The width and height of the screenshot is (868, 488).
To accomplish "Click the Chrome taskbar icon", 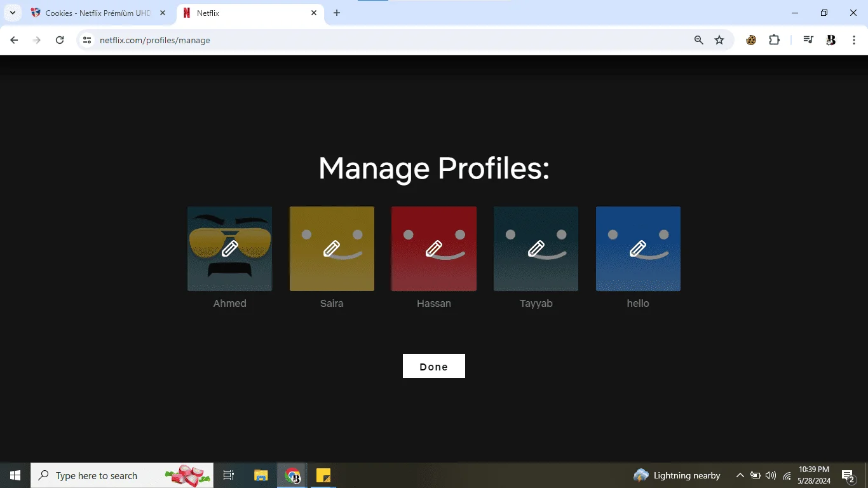I will [292, 475].
